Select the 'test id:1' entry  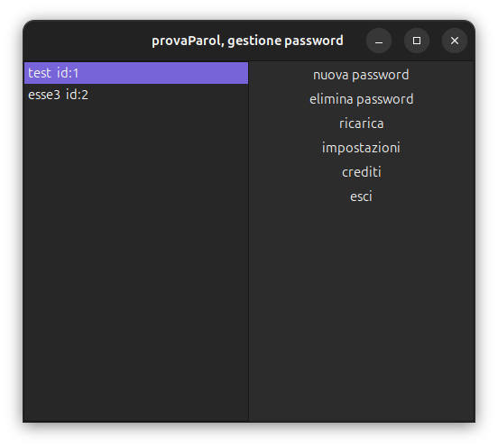click(x=136, y=73)
